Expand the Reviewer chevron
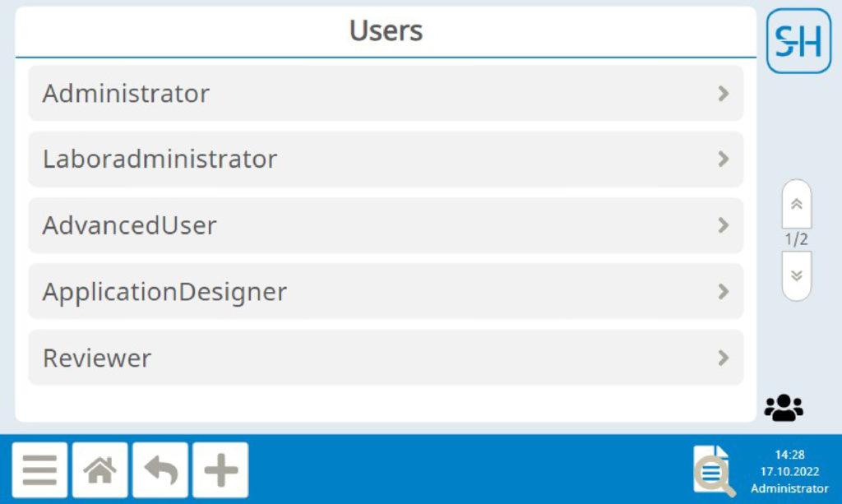842x504 pixels. [x=724, y=358]
